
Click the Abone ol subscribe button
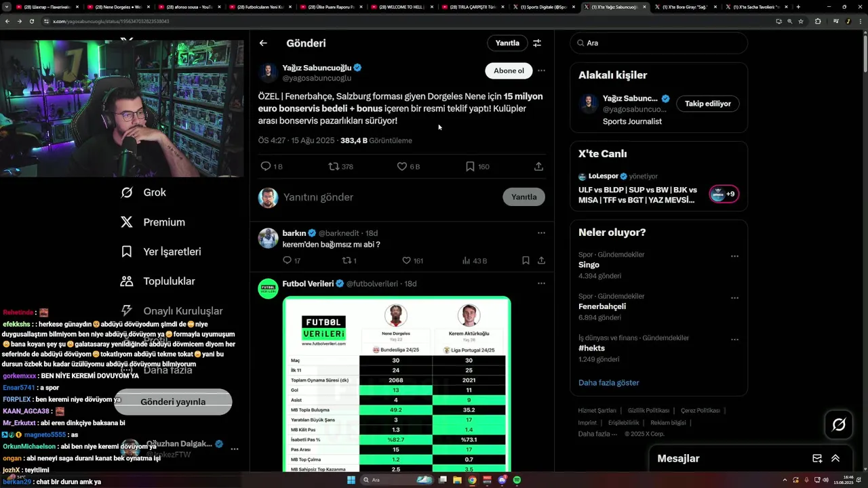509,70
